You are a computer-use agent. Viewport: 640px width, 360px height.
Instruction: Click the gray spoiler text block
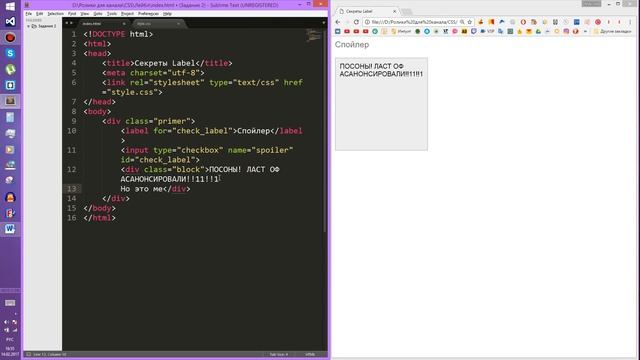(x=381, y=104)
